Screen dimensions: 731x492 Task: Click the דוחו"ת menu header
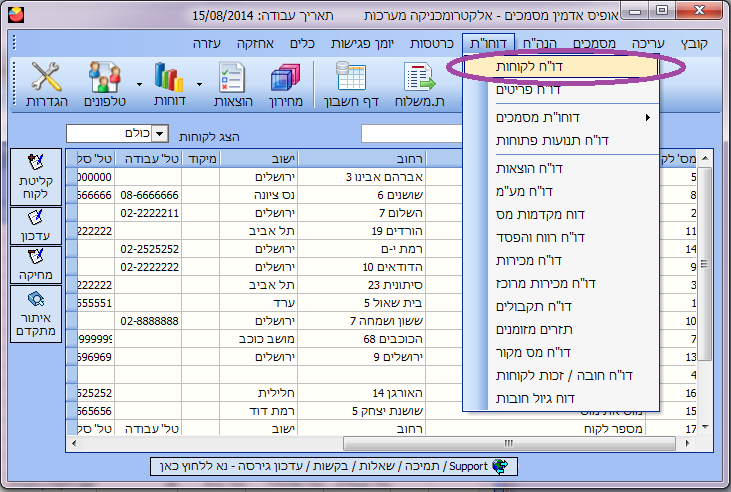click(488, 44)
